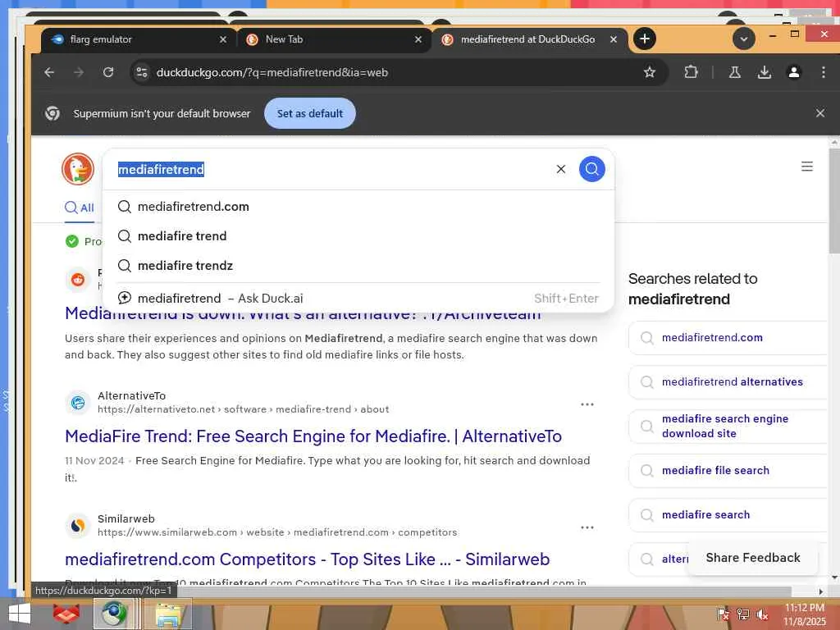840x630 pixels.
Task: Bookmark this page with the star
Action: coord(650,72)
